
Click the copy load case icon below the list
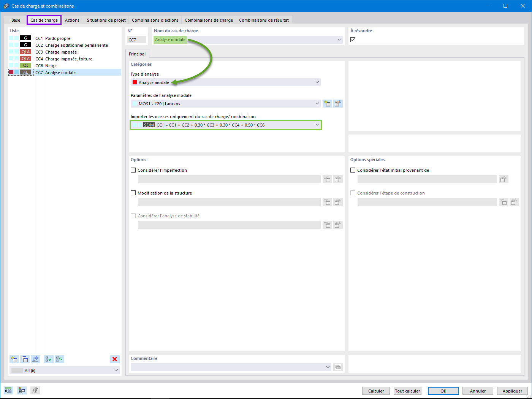[x=25, y=359]
